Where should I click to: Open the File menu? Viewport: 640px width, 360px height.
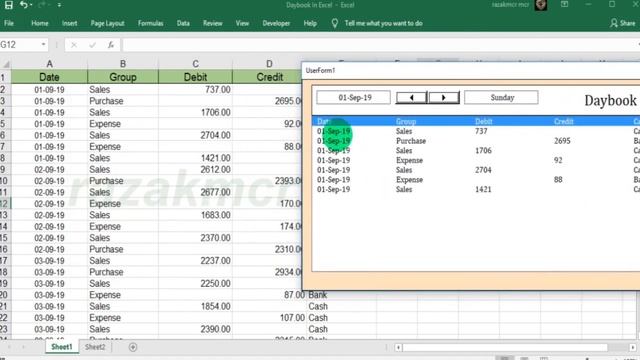pos(9,23)
